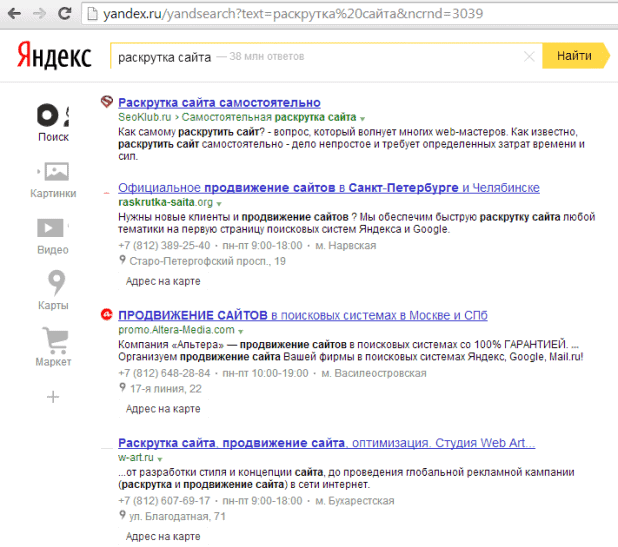Click the w-art.ru URL link

136,458
